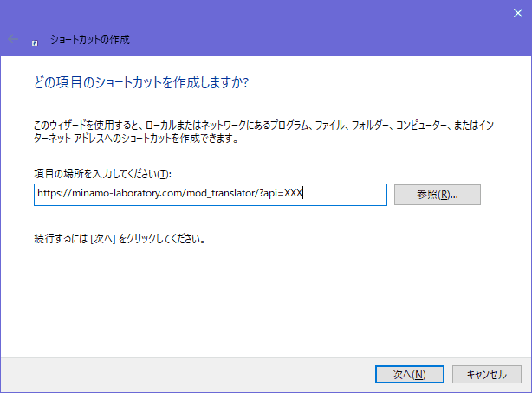Click the gray footer area left of 次へ(N)
Image resolution: width=532 pixels, height=393 pixels.
pos(173,374)
